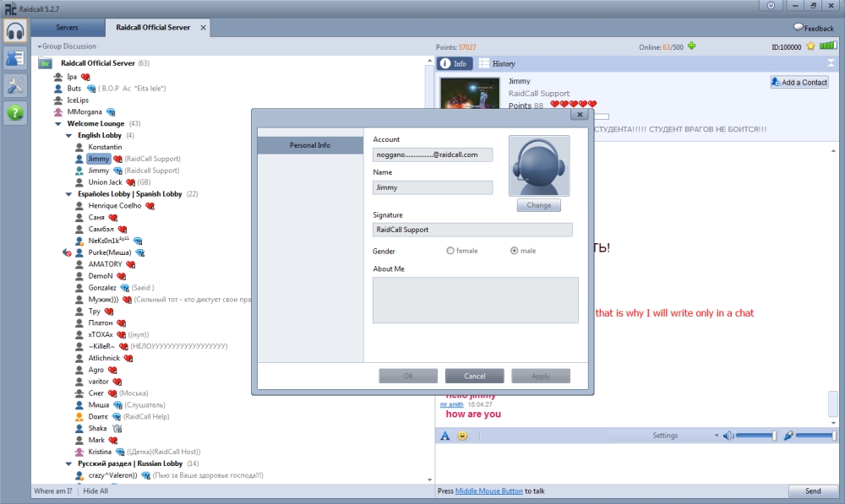This screenshot has width=845, height=504.
Task: Open the contacts icon in left sidebar
Action: tap(15, 58)
